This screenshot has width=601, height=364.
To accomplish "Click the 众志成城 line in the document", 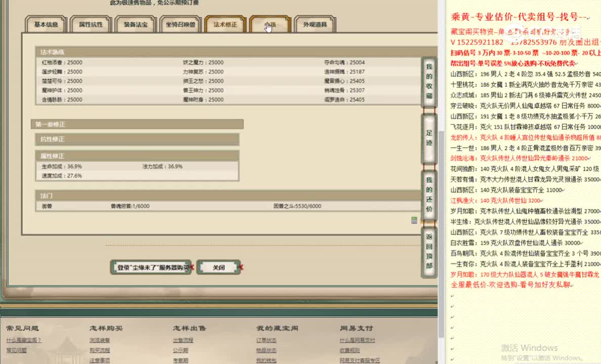I will (526, 95).
